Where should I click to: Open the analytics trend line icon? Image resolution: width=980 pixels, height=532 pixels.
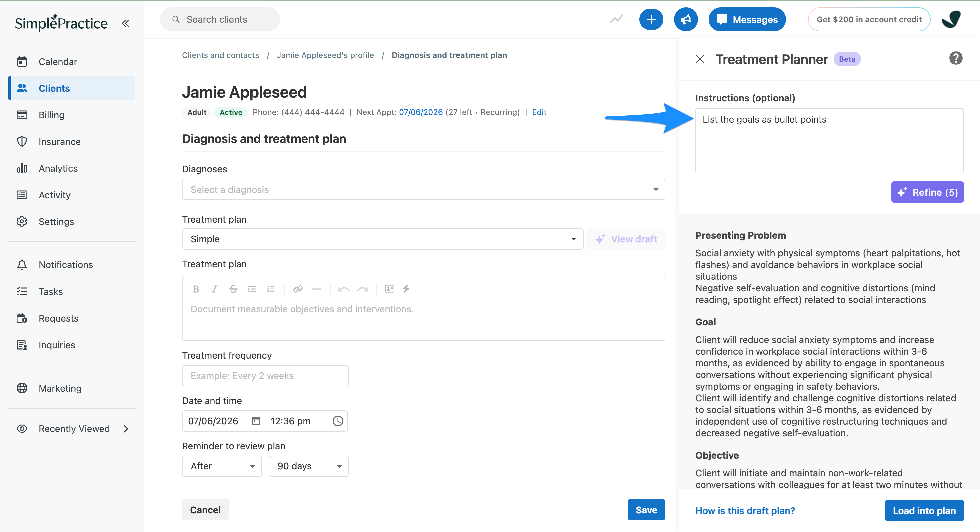617,19
